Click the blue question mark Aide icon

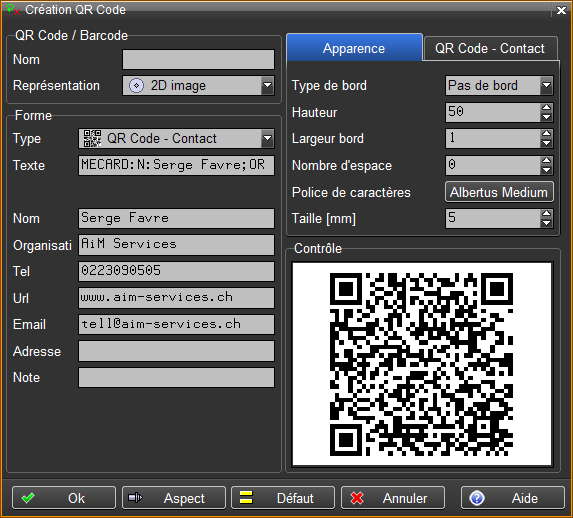point(477,498)
